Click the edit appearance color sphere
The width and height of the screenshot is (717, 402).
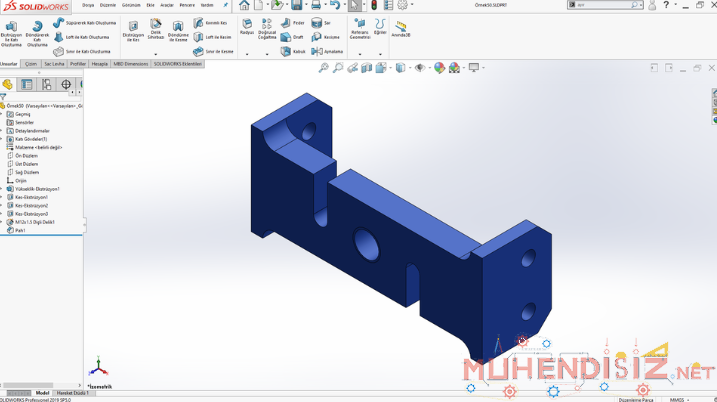point(439,68)
